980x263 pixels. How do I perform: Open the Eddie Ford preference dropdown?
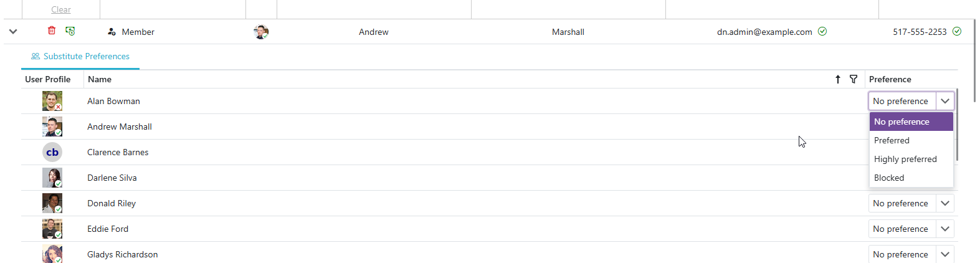point(944,229)
